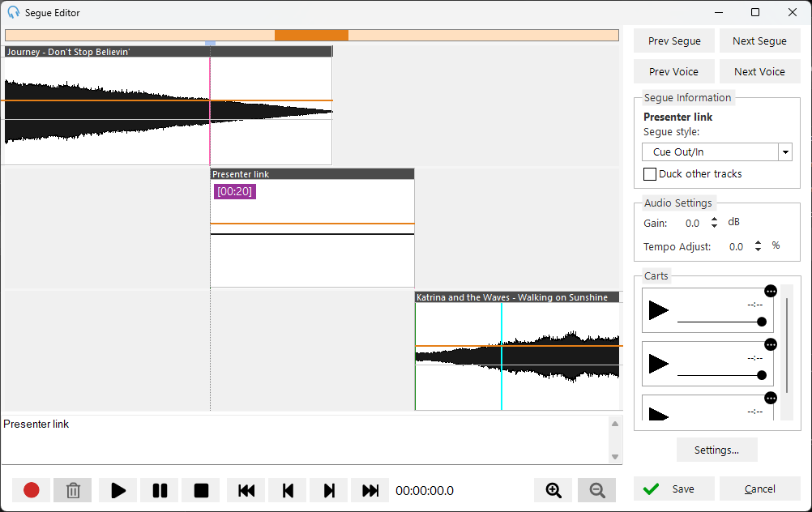Save the segue changes
The image size is (812, 512).
tap(674, 489)
